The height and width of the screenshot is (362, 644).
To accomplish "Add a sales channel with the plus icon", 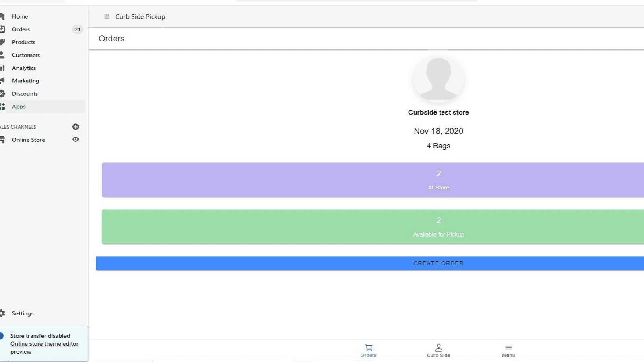I will [x=76, y=126].
